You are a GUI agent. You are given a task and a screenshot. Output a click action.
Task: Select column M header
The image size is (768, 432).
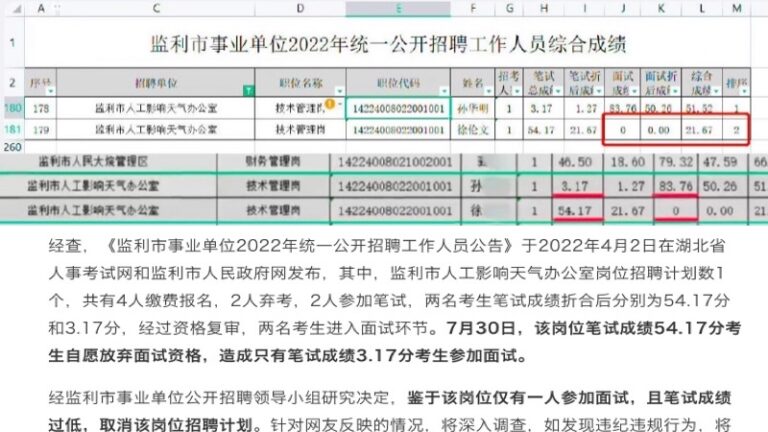click(736, 8)
